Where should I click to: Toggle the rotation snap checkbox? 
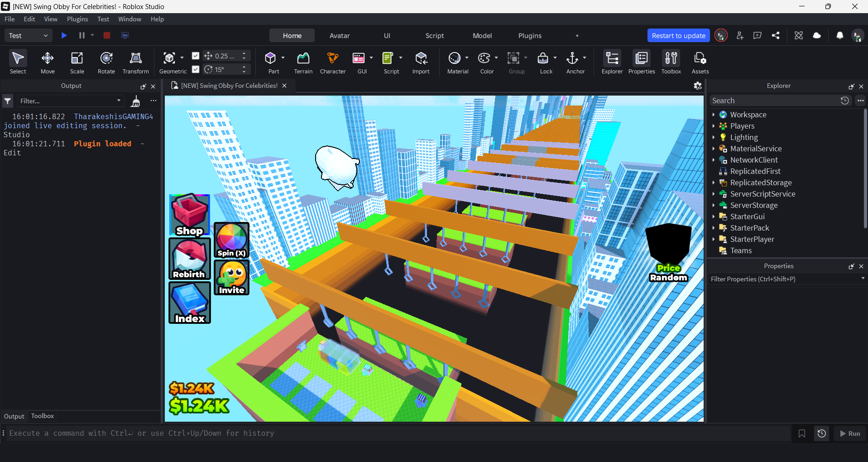point(196,69)
